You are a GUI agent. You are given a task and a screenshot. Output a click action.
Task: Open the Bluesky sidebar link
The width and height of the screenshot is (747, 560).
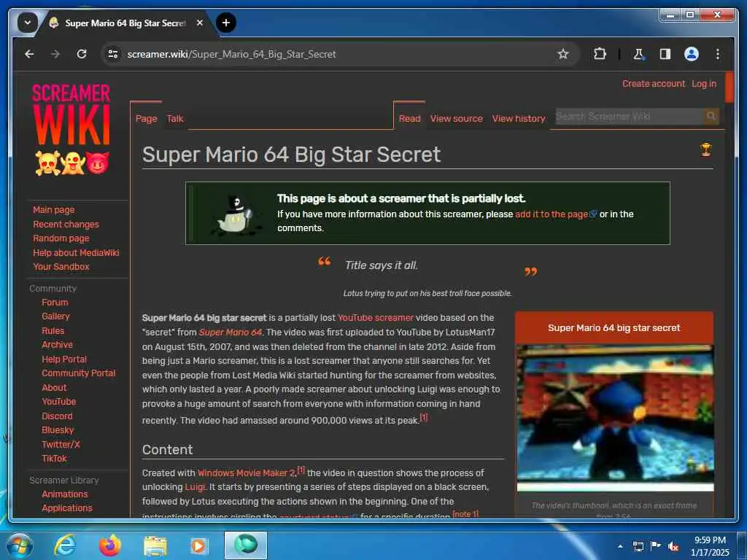[x=58, y=430]
